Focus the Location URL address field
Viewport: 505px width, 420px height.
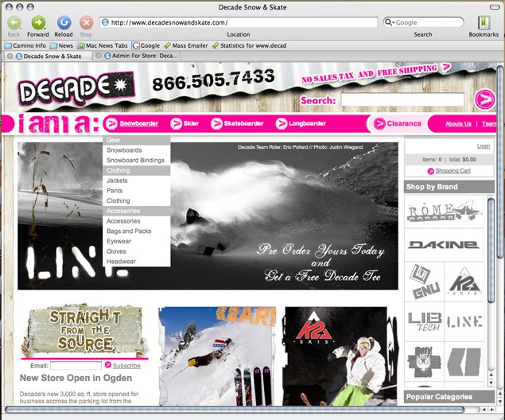(x=239, y=22)
